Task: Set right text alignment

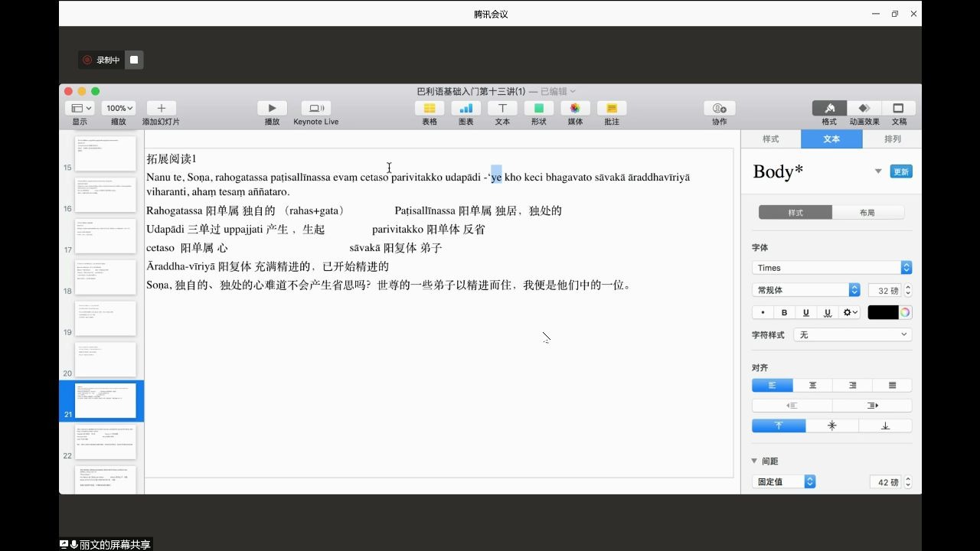Action: pyautogui.click(x=852, y=385)
